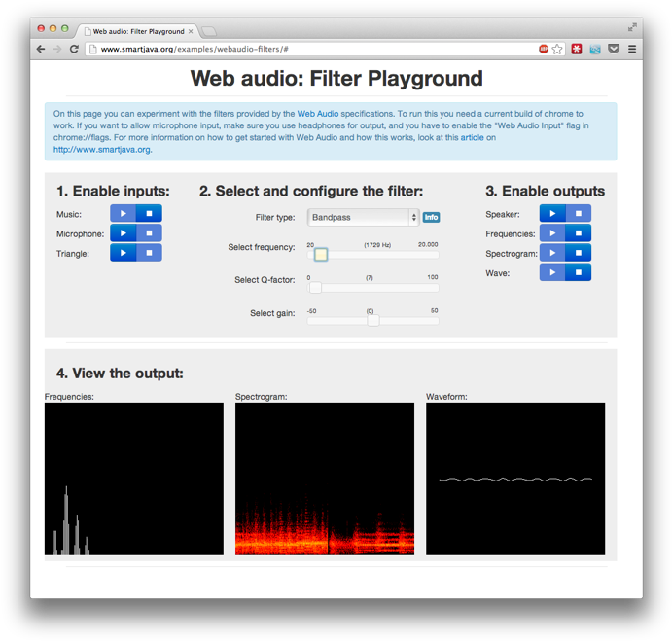The width and height of the screenshot is (672, 641).
Task: Bookmark the page with the star icon
Action: [557, 50]
